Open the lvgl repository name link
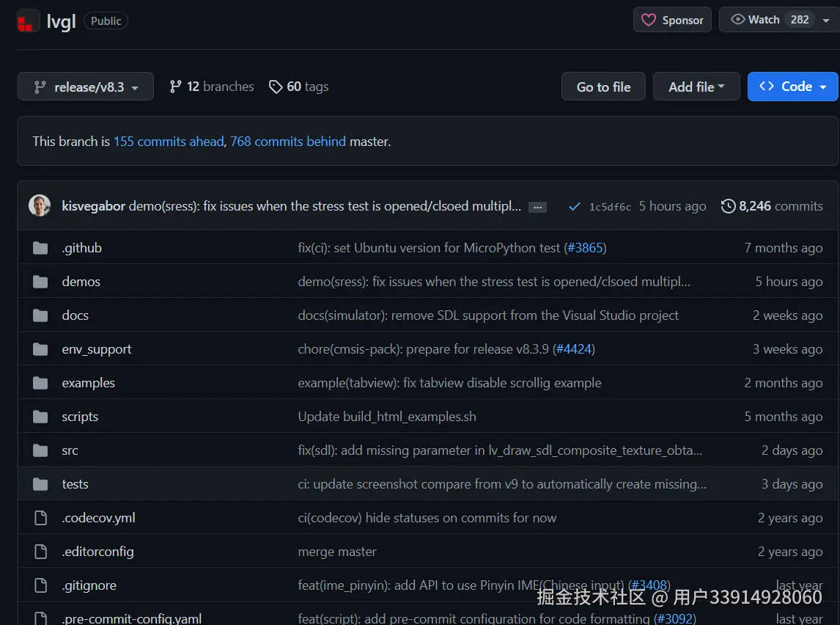Viewport: 840px width, 625px height. pos(61,21)
